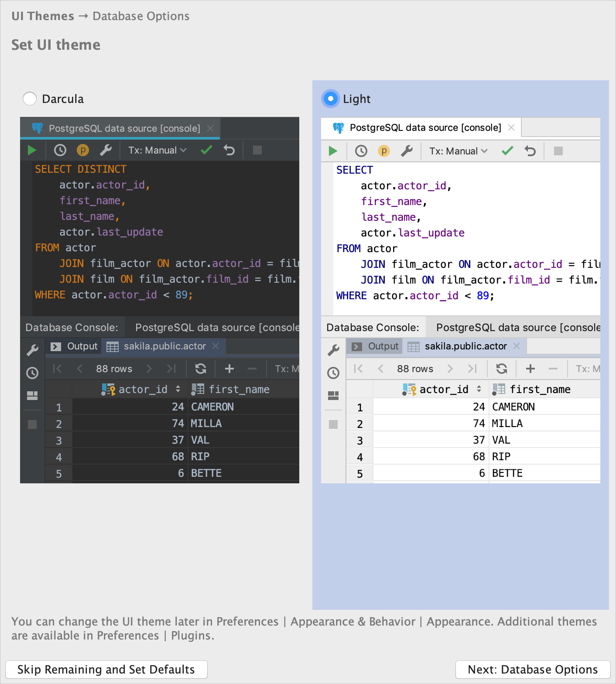
Task: Select the Darcula theme radio button
Action: [30, 99]
